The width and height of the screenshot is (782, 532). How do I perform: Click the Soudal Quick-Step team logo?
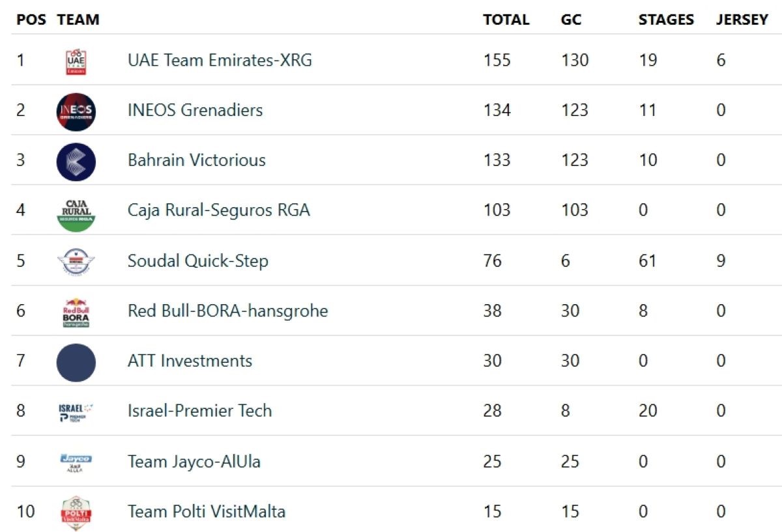tap(76, 262)
